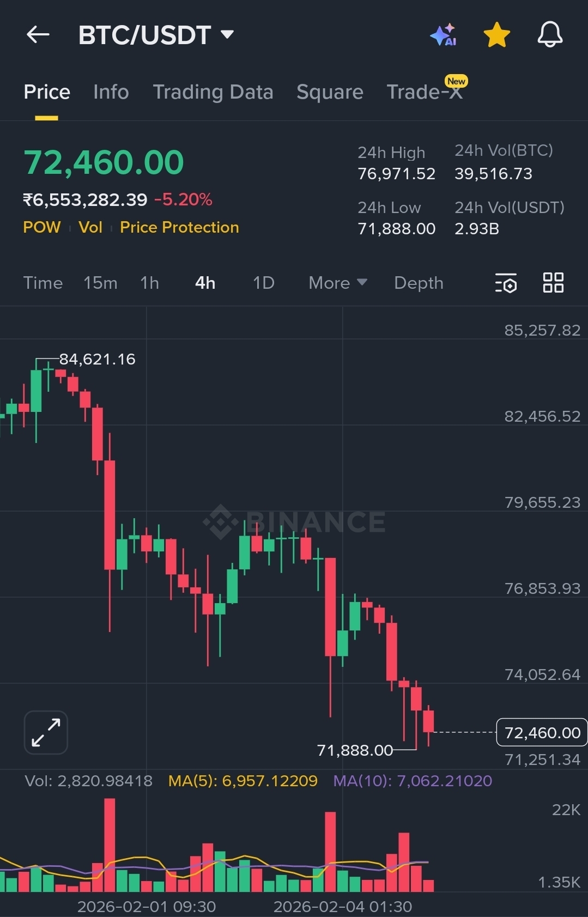Viewport: 588px width, 917px height.
Task: Tap the POW tag link
Action: [41, 227]
